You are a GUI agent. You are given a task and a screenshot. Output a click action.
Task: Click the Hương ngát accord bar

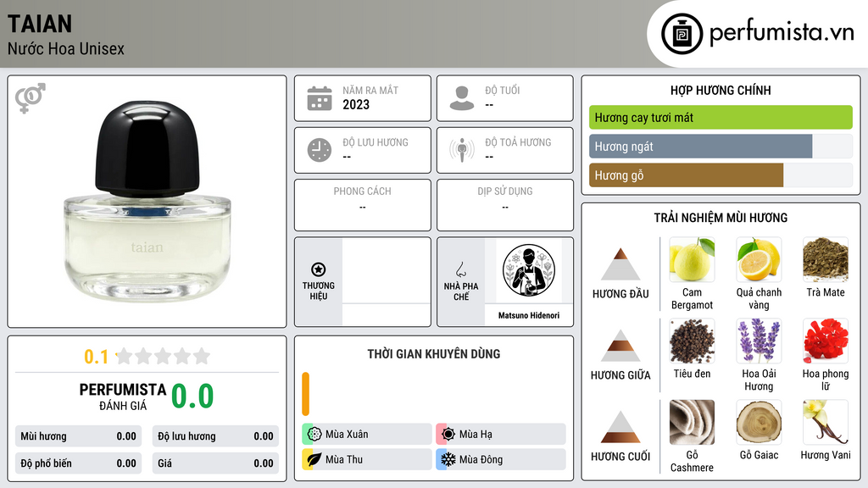tap(721, 147)
